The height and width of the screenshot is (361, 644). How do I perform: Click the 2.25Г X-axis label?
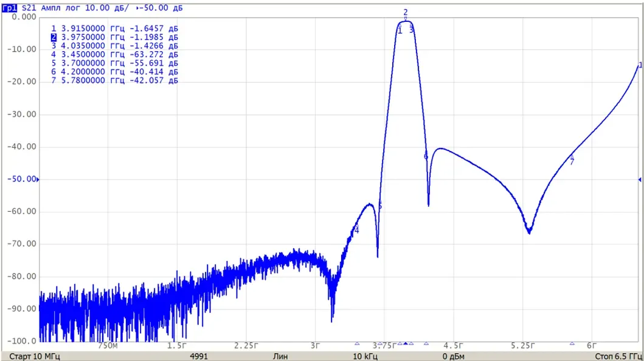point(246,346)
